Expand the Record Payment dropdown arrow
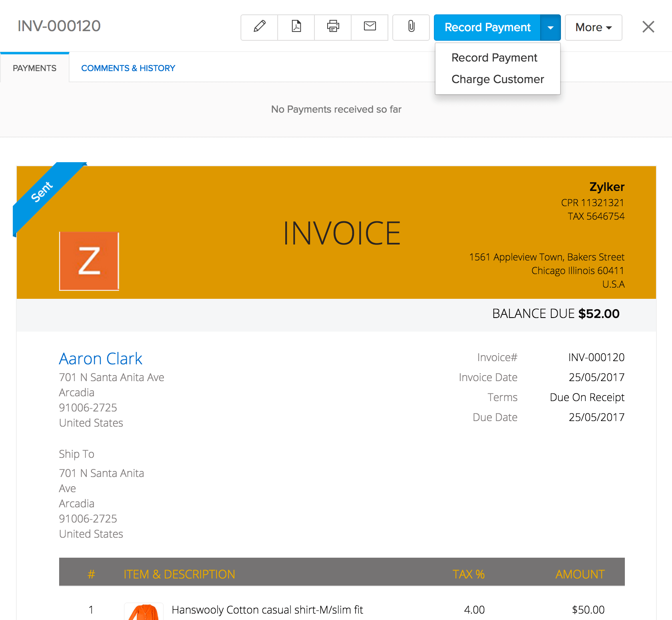672x620 pixels. [x=551, y=27]
